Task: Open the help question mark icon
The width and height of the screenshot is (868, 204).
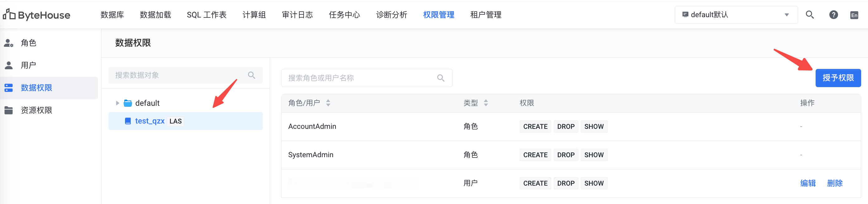Action: click(833, 15)
